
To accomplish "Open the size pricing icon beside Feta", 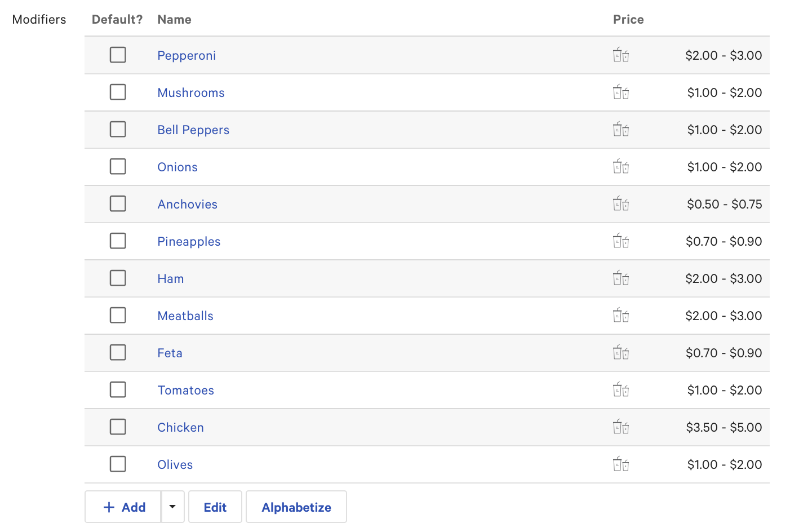I will click(620, 352).
